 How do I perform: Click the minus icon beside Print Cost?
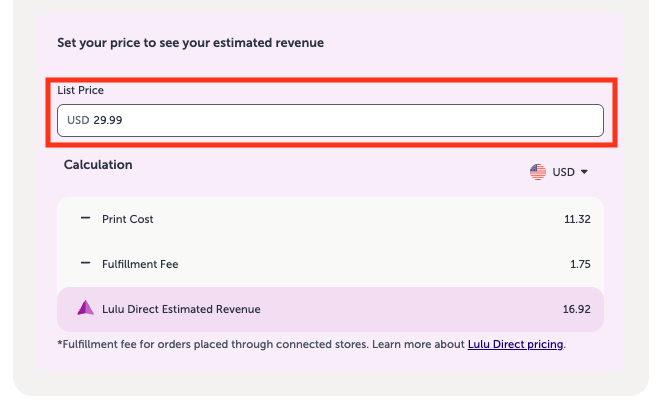click(x=85, y=218)
